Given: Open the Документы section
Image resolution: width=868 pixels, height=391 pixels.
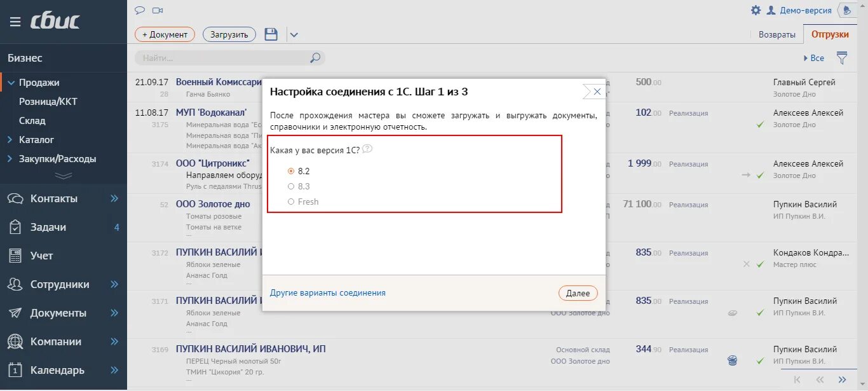Looking at the screenshot, I should [58, 313].
